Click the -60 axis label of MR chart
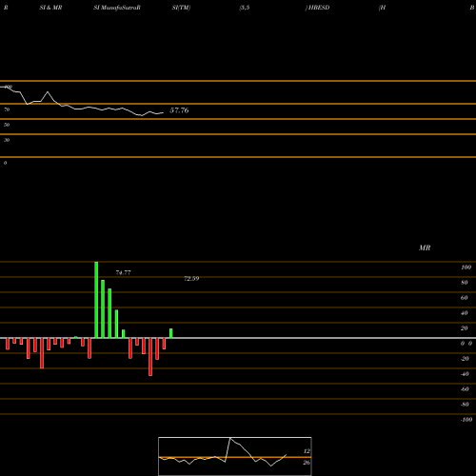Viewport: 476px width, 476px height. pyautogui.click(x=465, y=389)
